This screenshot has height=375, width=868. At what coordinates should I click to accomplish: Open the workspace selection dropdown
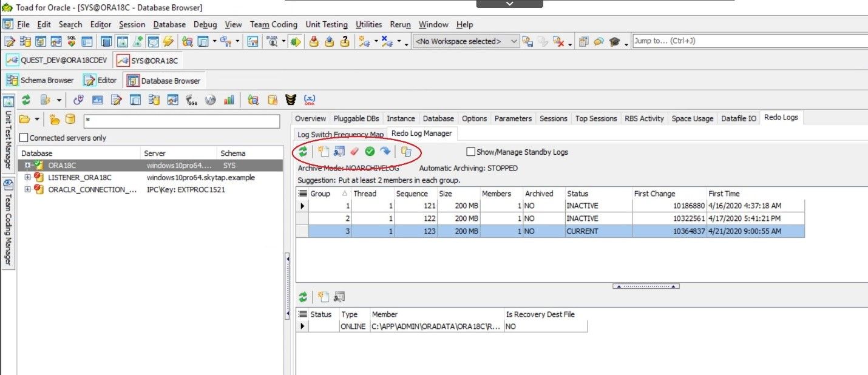pos(514,41)
